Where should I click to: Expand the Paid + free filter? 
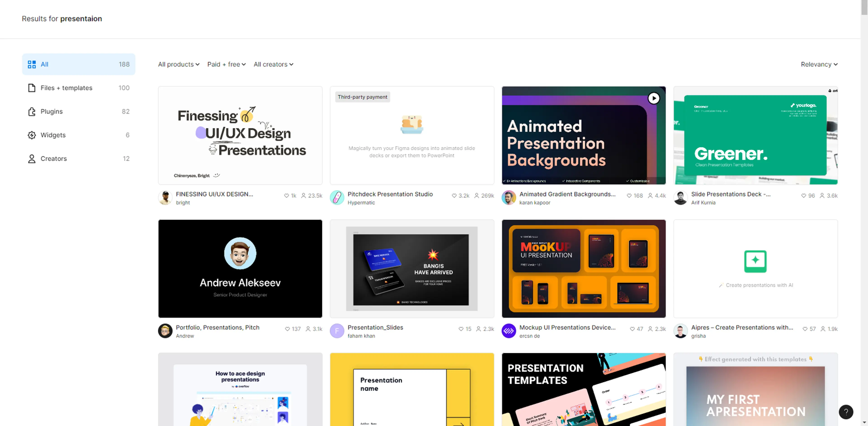[x=226, y=64]
